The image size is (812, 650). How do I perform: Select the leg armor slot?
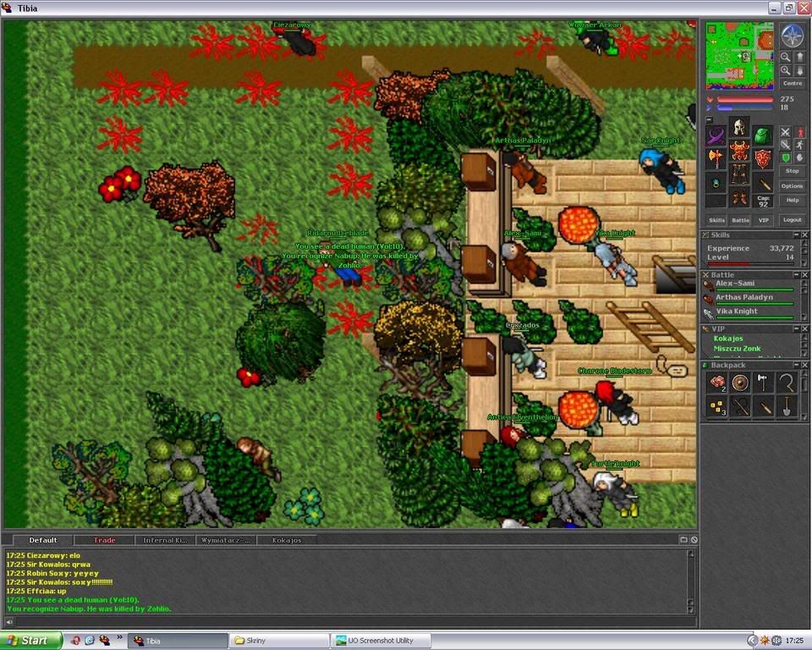(739, 174)
